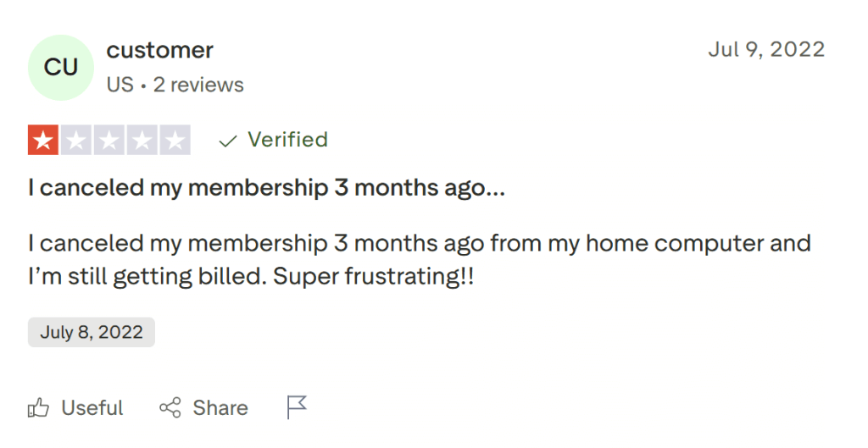Image resolution: width=868 pixels, height=448 pixels.
Task: Mark review with the Useful label
Action: click(92, 408)
